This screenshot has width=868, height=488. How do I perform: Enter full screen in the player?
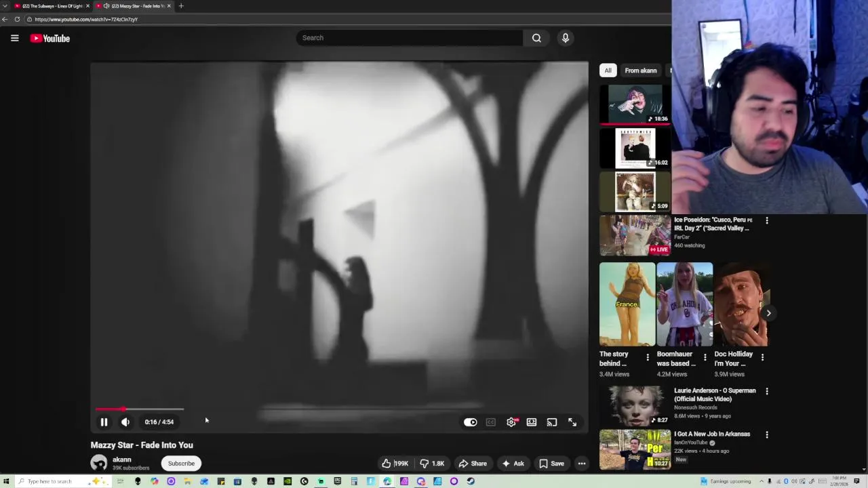click(572, 422)
